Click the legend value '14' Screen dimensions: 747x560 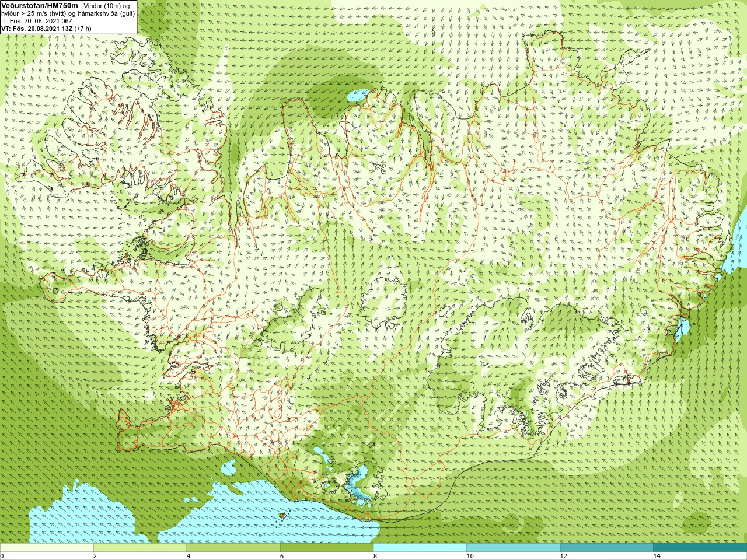pos(657,556)
